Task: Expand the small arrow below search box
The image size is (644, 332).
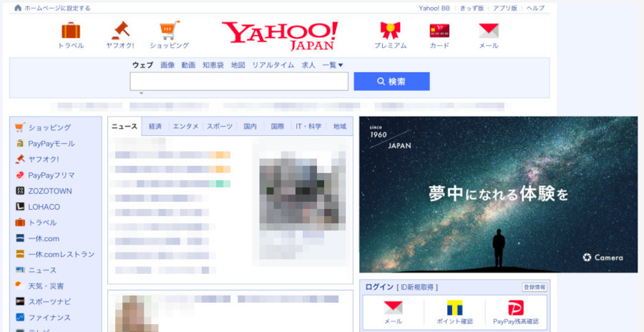Action: (x=141, y=94)
